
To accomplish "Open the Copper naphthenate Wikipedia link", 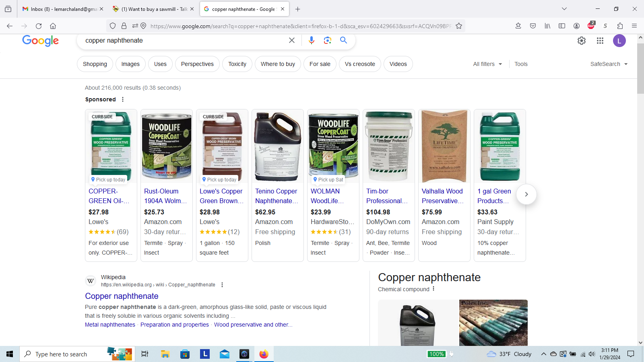I will [122, 296].
